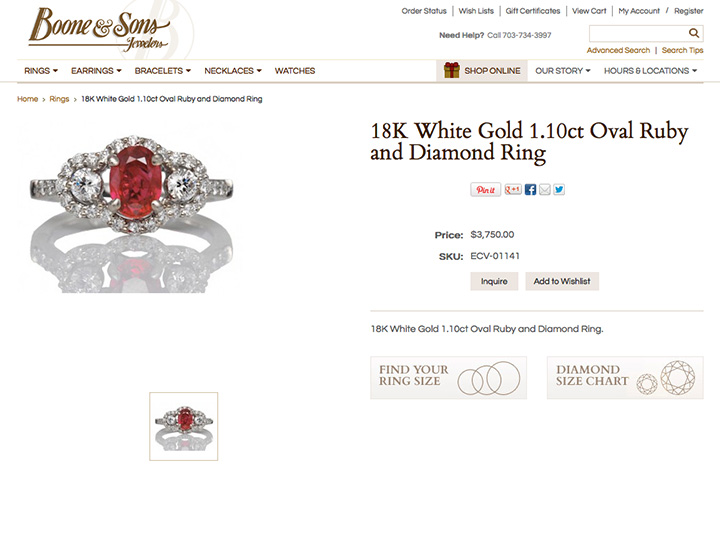720x540 pixels.
Task: Open Find Your Ring Size banner
Action: [449, 377]
